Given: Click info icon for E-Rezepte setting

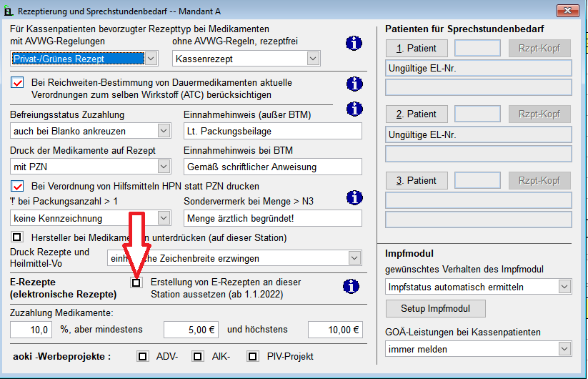Looking at the screenshot, I should point(350,287).
